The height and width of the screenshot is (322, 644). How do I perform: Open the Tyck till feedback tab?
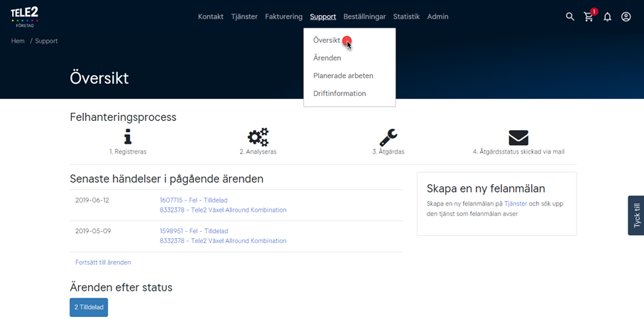click(636, 215)
